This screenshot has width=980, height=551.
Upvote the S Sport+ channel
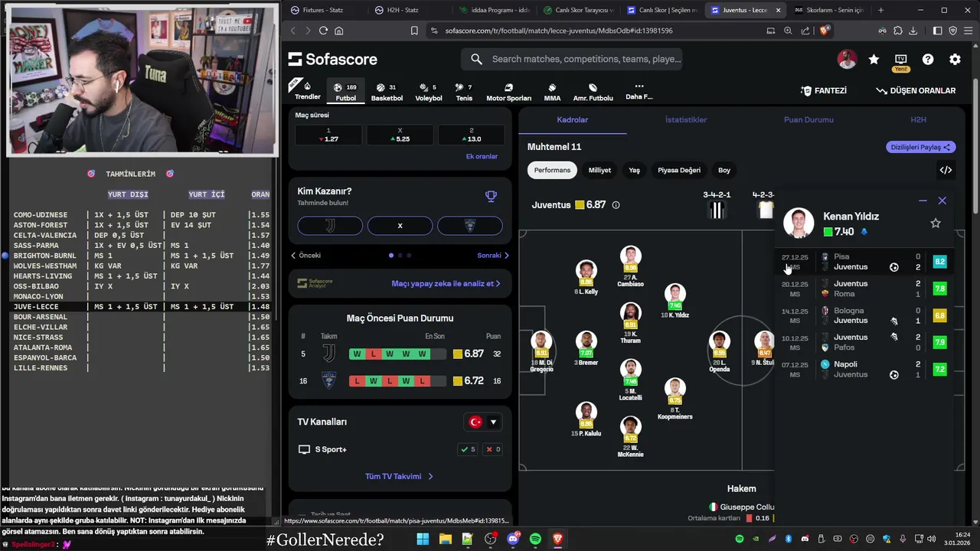[x=468, y=449]
